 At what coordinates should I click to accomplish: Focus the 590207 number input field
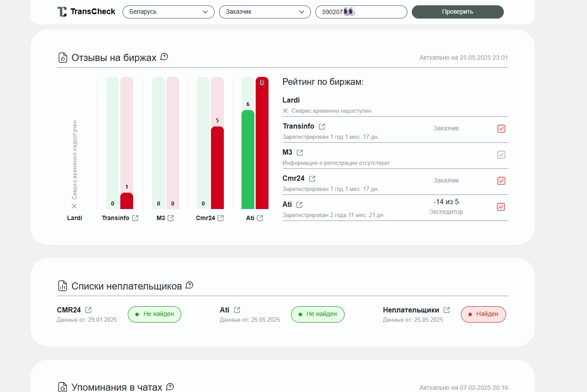click(x=361, y=12)
